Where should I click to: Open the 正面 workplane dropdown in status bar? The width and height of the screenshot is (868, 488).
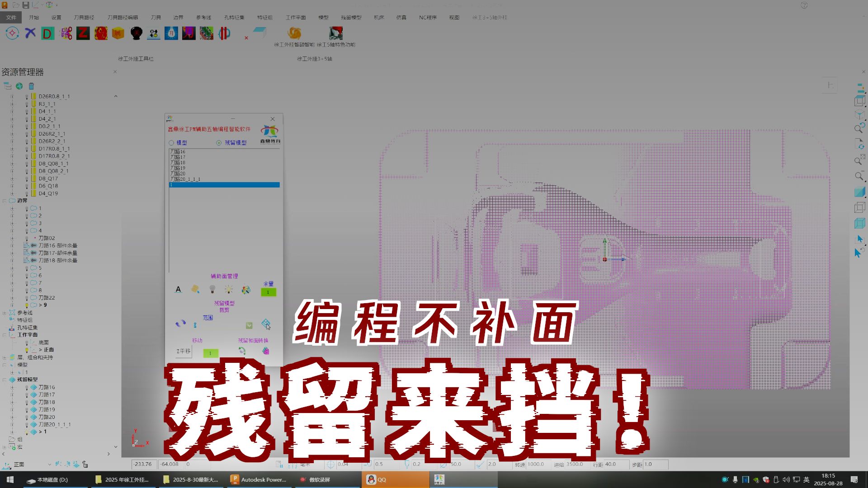pos(49,465)
